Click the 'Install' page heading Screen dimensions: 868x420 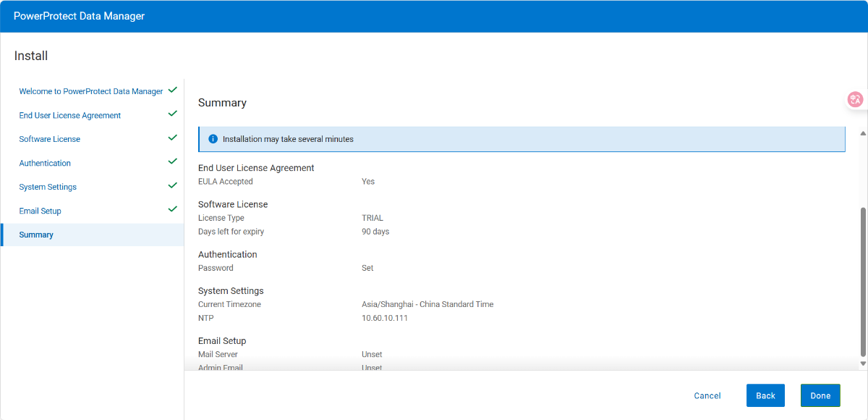[x=31, y=56]
